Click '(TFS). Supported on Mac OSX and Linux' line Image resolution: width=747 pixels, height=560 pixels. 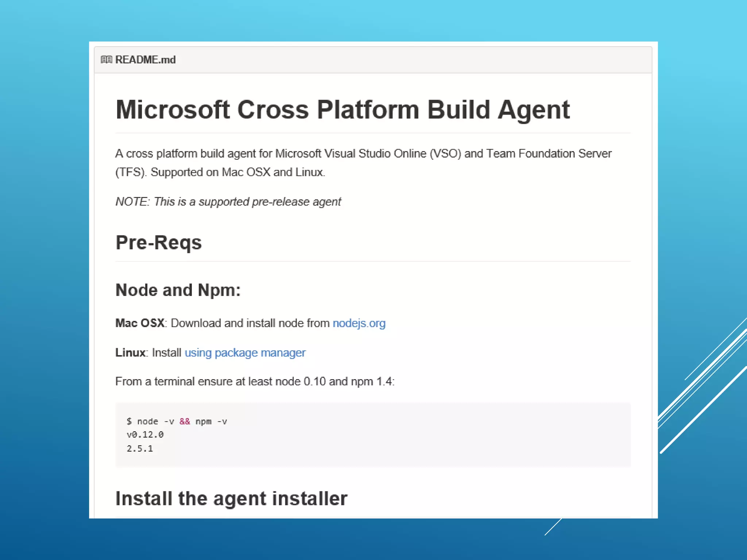coord(220,172)
